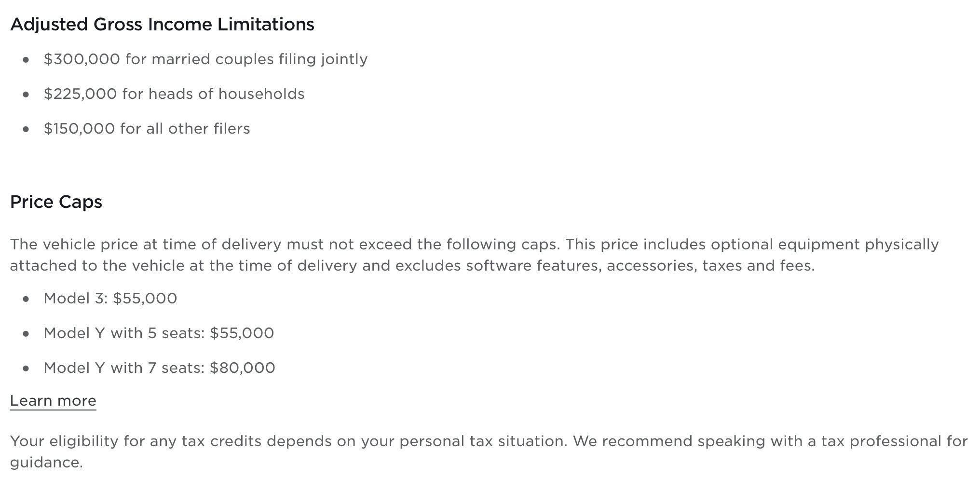This screenshot has width=980, height=492.
Task: Click the Model 3 price cap entry
Action: [110, 298]
